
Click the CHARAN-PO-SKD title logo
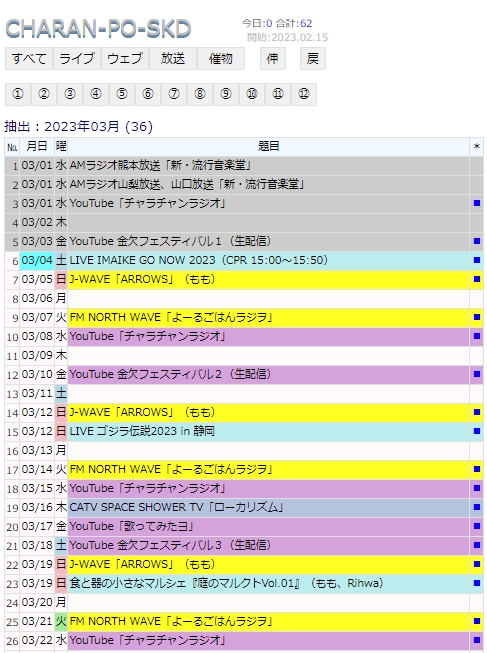[98, 29]
